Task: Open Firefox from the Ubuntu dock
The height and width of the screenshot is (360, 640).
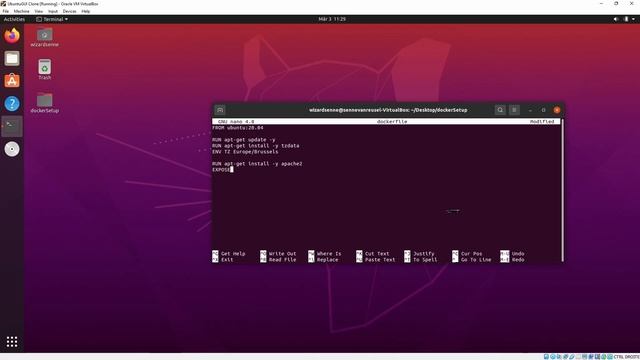Action: (12, 36)
